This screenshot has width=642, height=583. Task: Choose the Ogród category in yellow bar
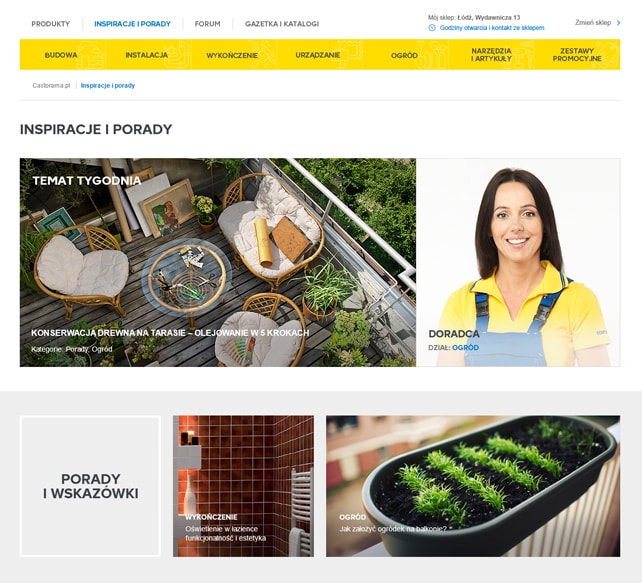[x=404, y=55]
